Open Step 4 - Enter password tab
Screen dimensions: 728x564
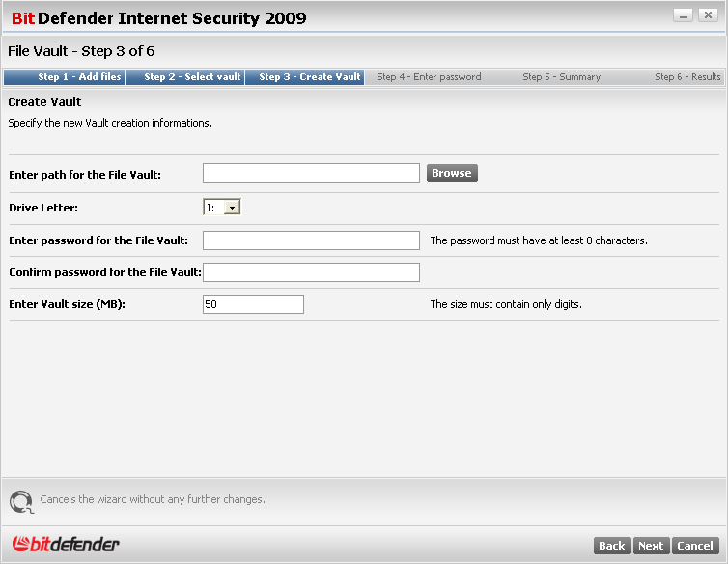click(429, 77)
